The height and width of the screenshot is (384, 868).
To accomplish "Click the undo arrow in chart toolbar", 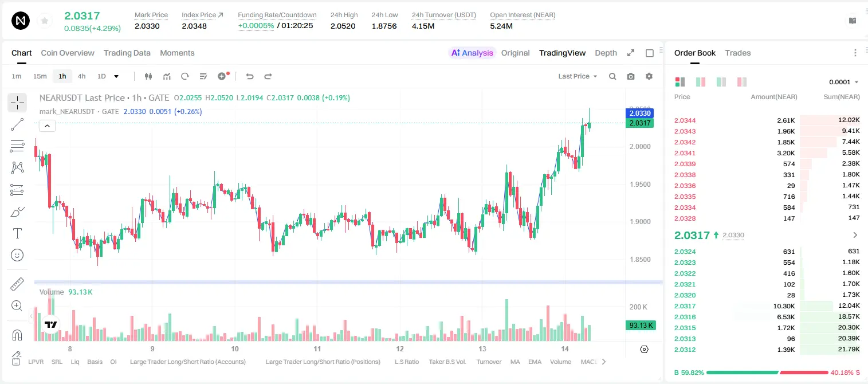I will point(250,76).
